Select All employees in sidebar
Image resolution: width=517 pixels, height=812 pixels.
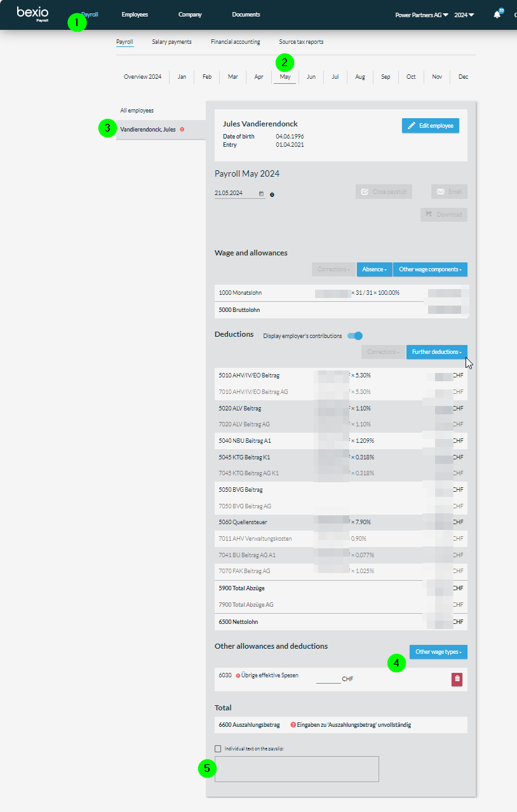pyautogui.click(x=137, y=111)
